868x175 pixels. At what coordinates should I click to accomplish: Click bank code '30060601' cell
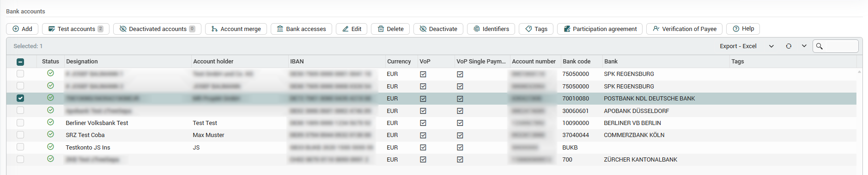(x=576, y=111)
